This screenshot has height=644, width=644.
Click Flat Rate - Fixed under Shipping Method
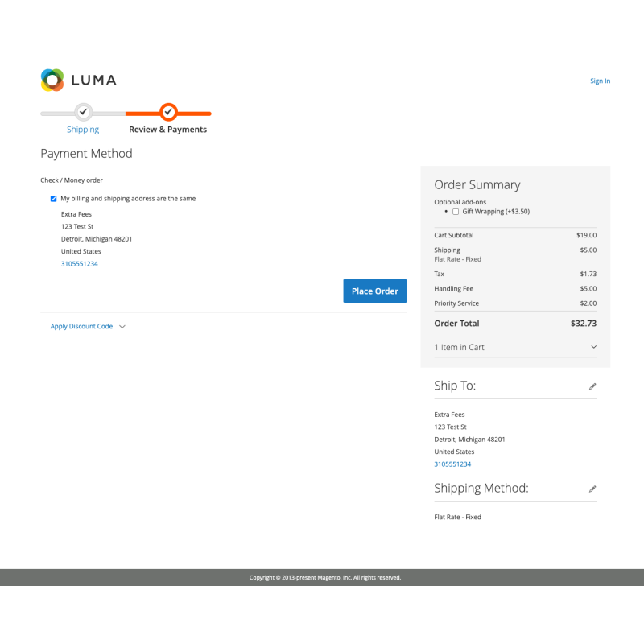click(457, 517)
